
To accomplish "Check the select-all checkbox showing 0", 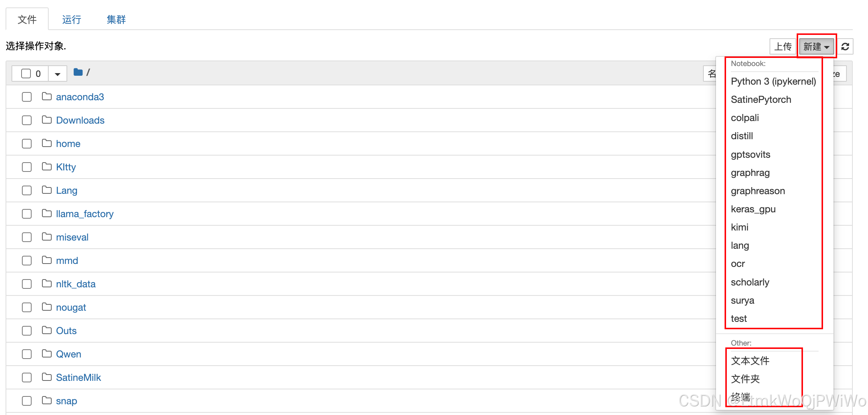I will tap(26, 73).
